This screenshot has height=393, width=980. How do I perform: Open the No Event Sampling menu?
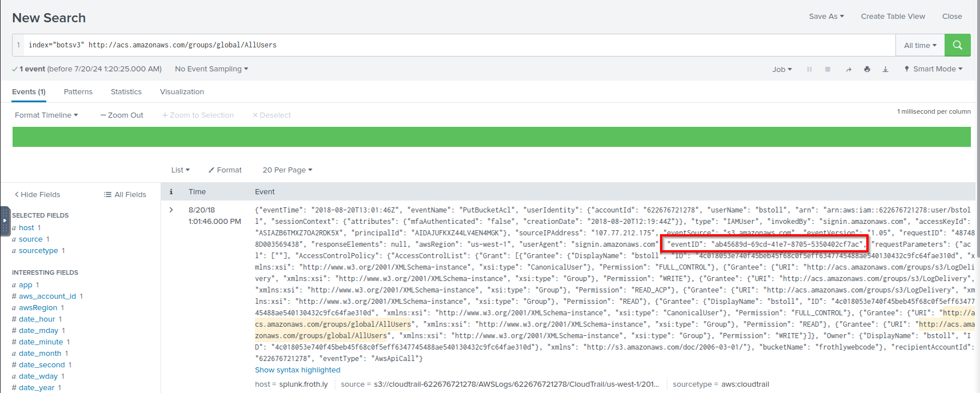click(x=211, y=69)
